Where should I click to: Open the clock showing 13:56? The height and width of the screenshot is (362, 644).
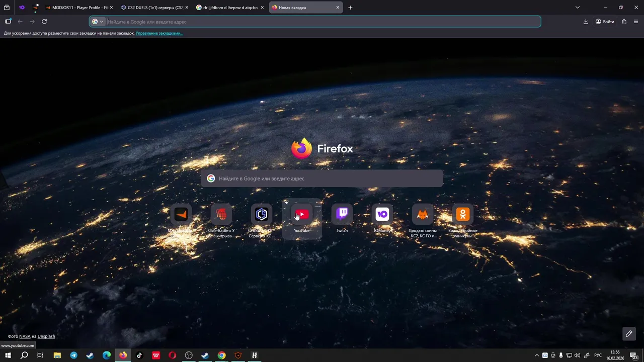point(615,355)
